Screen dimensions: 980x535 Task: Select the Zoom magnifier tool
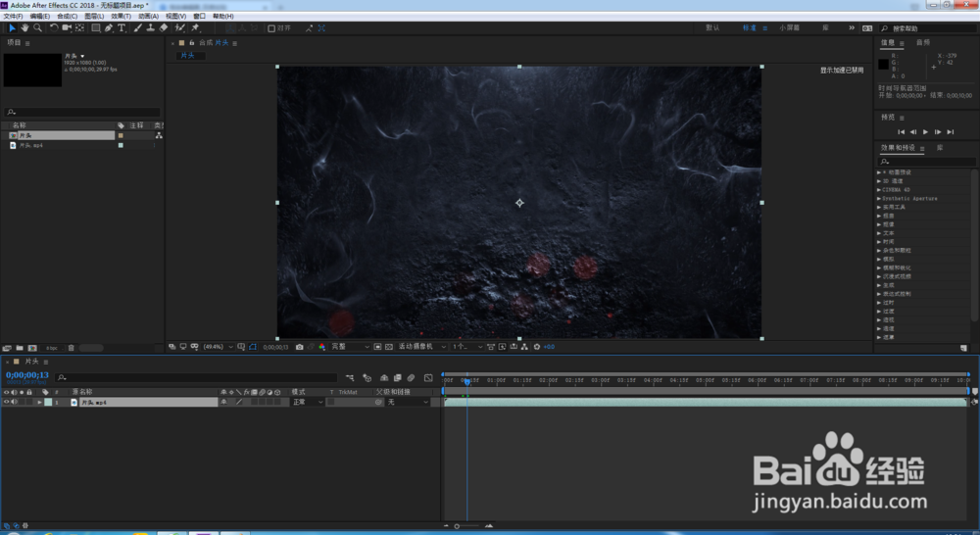click(37, 28)
